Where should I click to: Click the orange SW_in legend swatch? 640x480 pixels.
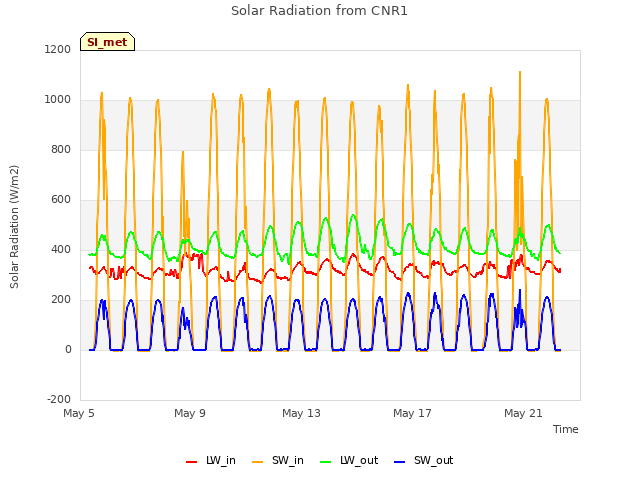point(258,462)
